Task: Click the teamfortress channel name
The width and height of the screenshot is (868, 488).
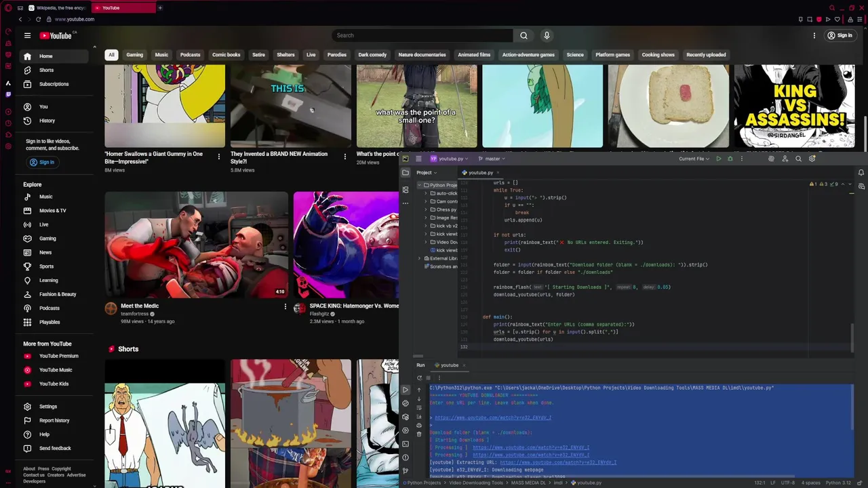Action: point(134,314)
